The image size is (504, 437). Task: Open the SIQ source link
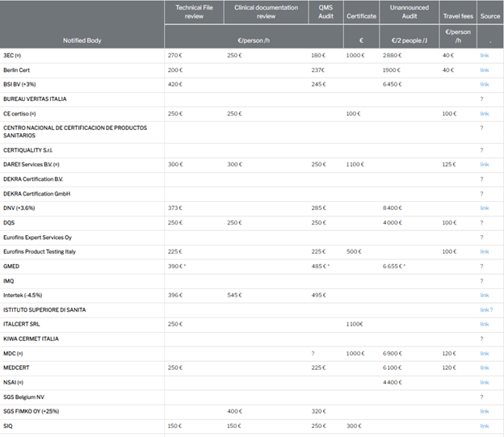click(x=484, y=426)
